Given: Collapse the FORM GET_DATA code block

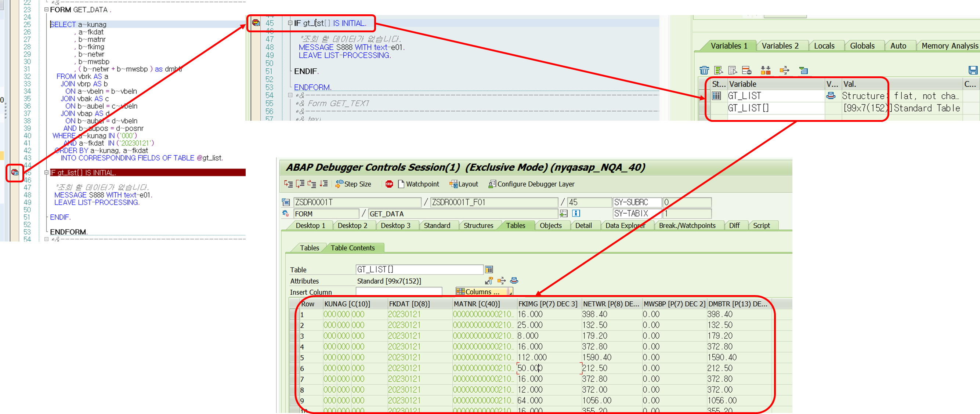Looking at the screenshot, I should tap(46, 10).
